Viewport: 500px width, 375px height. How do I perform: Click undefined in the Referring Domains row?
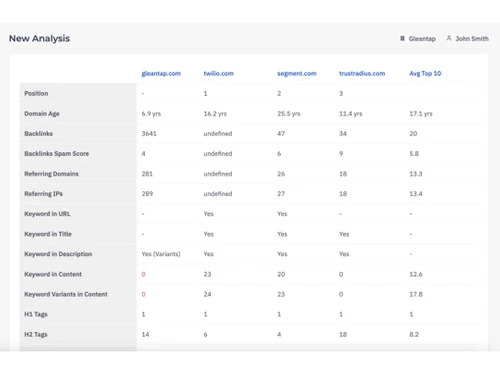pyautogui.click(x=218, y=174)
